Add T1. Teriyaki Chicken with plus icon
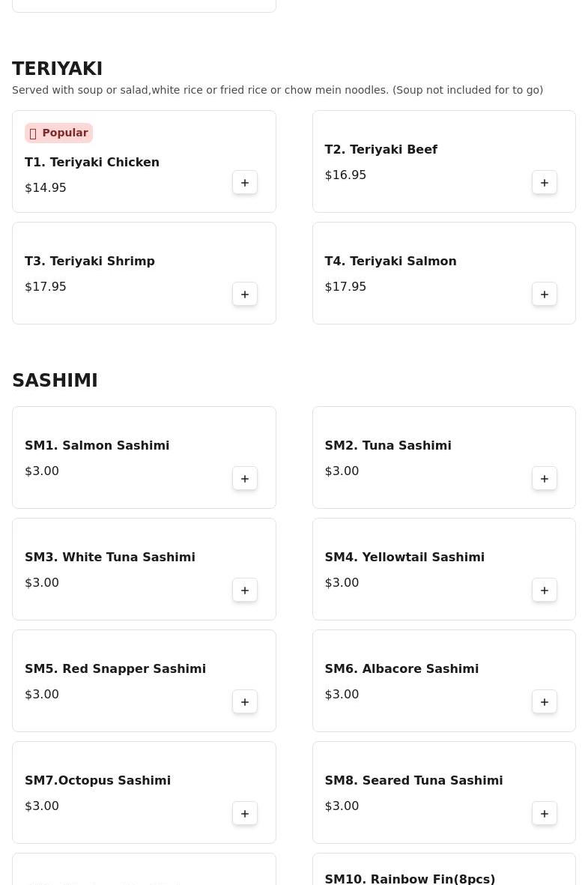This screenshot has width=588, height=885. tap(245, 182)
